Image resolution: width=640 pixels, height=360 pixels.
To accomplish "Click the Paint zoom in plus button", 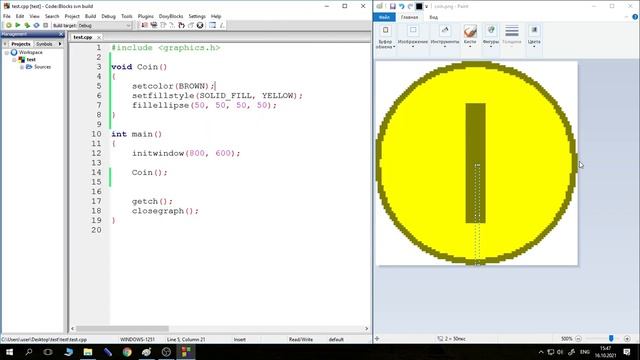I will pyautogui.click(x=627, y=339).
